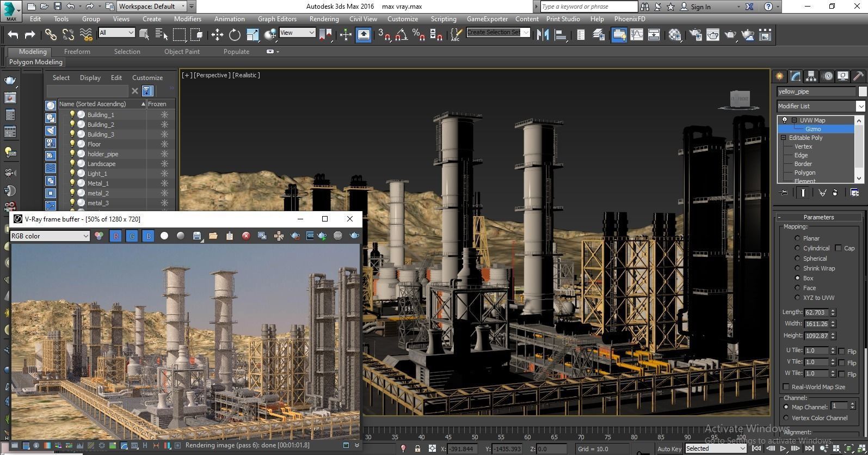Click the Undo arrow in main toolbar
The width and height of the screenshot is (868, 455).
click(x=13, y=35)
